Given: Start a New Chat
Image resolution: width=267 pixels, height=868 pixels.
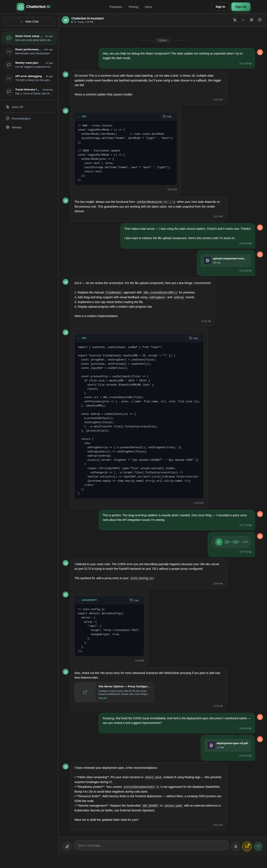Looking at the screenshot, I should click(29, 22).
